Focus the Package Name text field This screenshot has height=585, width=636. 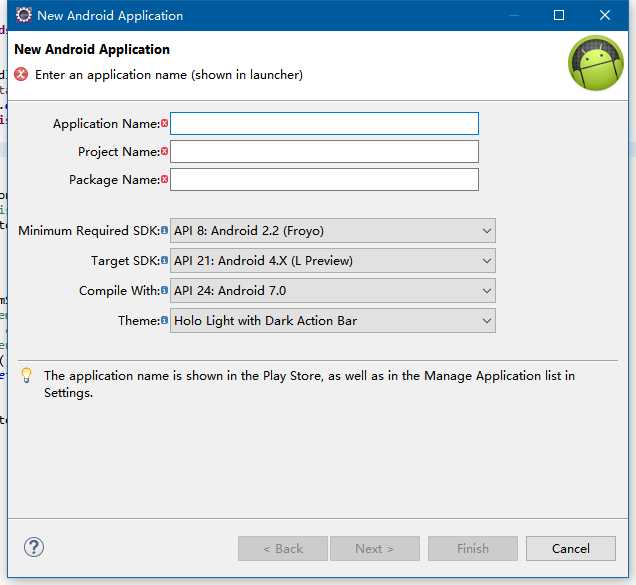[324, 179]
